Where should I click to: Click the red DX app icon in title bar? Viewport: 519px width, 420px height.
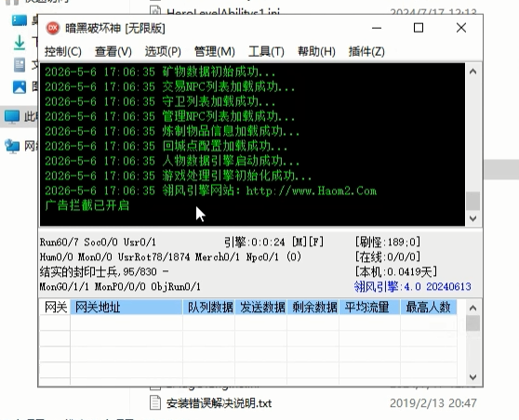(x=53, y=28)
